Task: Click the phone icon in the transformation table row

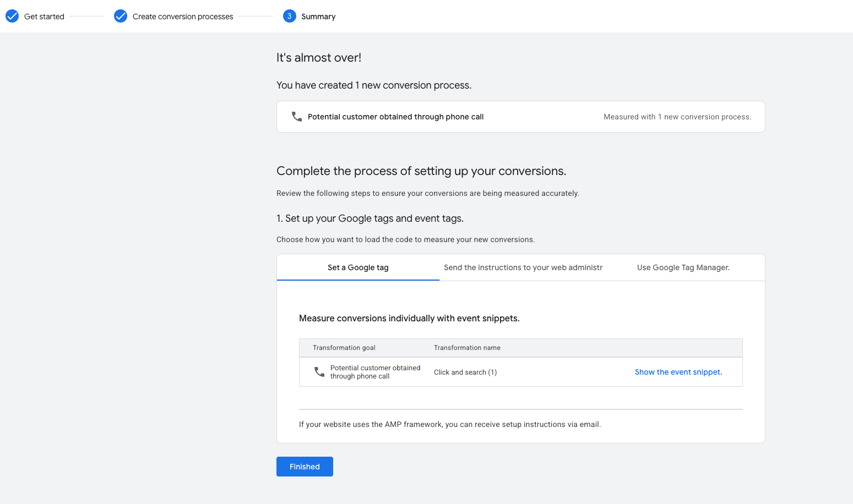Action: 319,372
